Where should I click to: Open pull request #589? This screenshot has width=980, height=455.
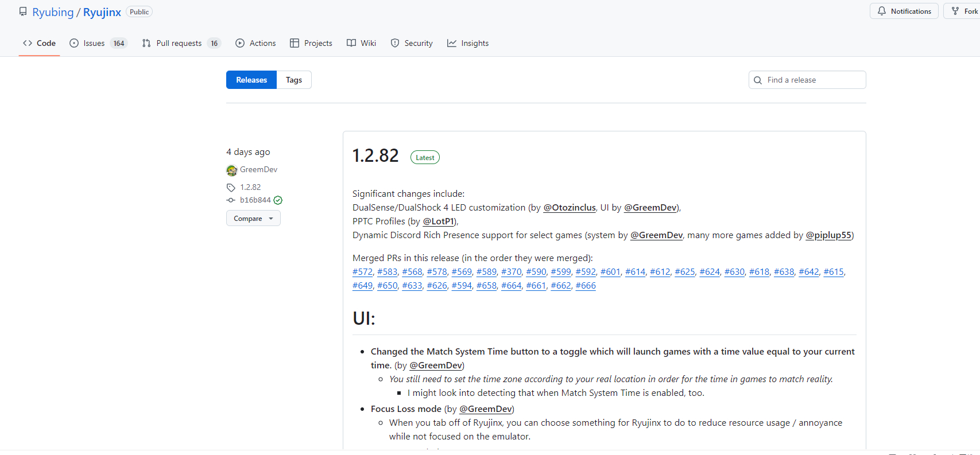[486, 272]
